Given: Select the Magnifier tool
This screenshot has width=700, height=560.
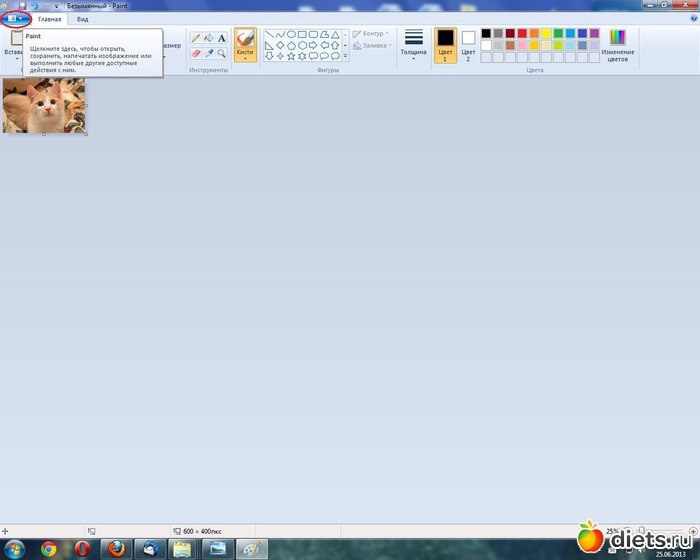Looking at the screenshot, I should pyautogui.click(x=222, y=52).
